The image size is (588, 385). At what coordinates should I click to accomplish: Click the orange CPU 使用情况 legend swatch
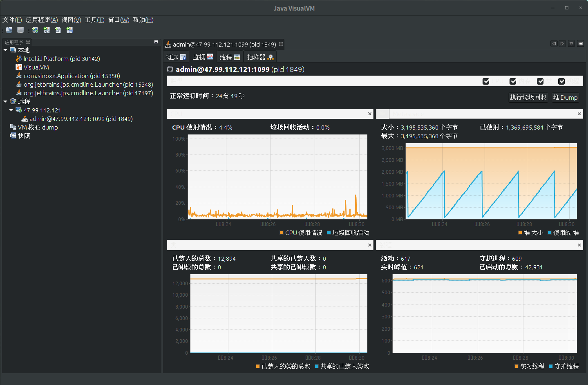click(282, 233)
